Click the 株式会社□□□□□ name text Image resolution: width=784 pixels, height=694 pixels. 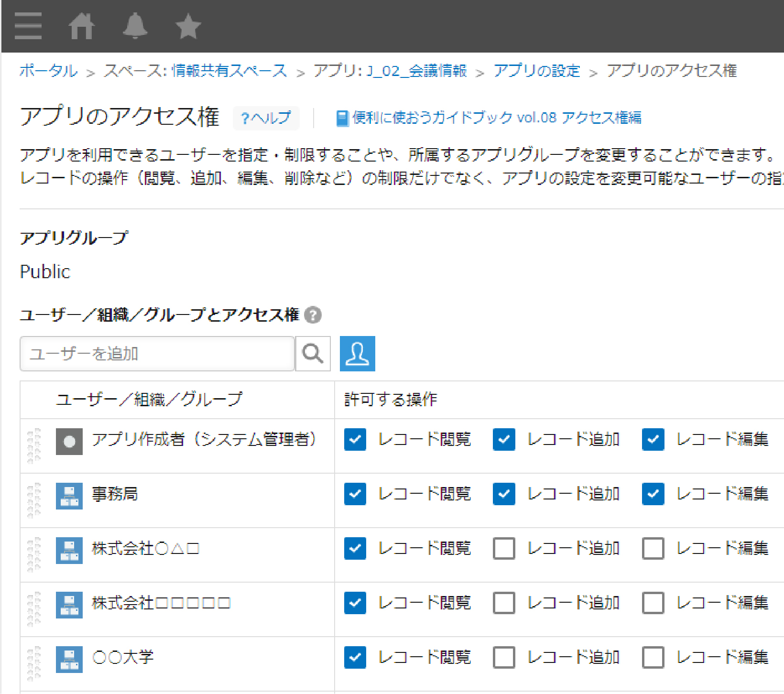[161, 603]
